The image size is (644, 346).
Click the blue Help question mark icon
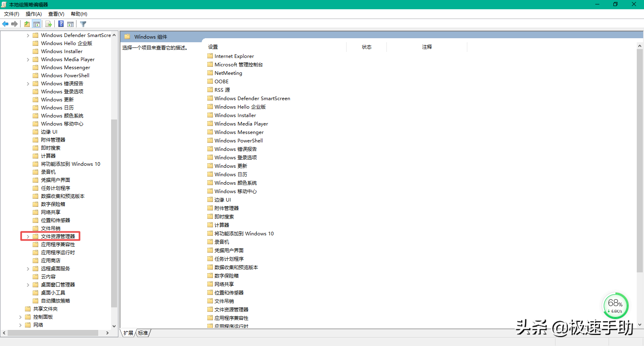[61, 24]
